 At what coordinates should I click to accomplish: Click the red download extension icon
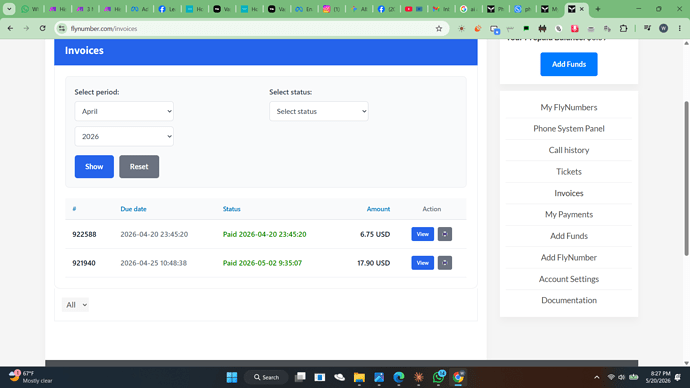click(x=575, y=29)
